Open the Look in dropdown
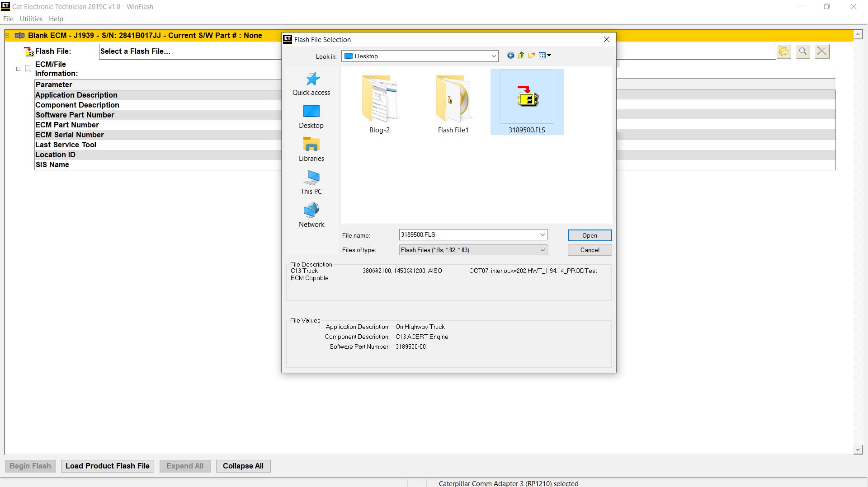Screen dimensions: 868x487 pos(494,56)
